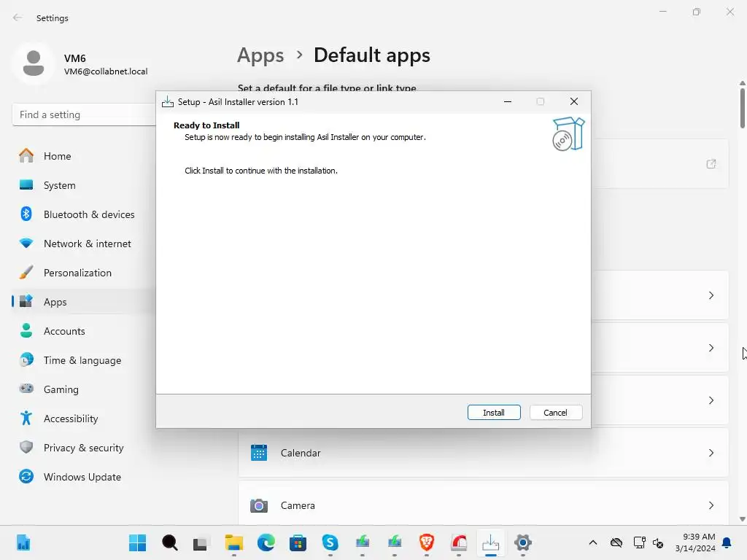Click Install in the Asil Installer setup
The height and width of the screenshot is (560, 747).
(x=494, y=413)
